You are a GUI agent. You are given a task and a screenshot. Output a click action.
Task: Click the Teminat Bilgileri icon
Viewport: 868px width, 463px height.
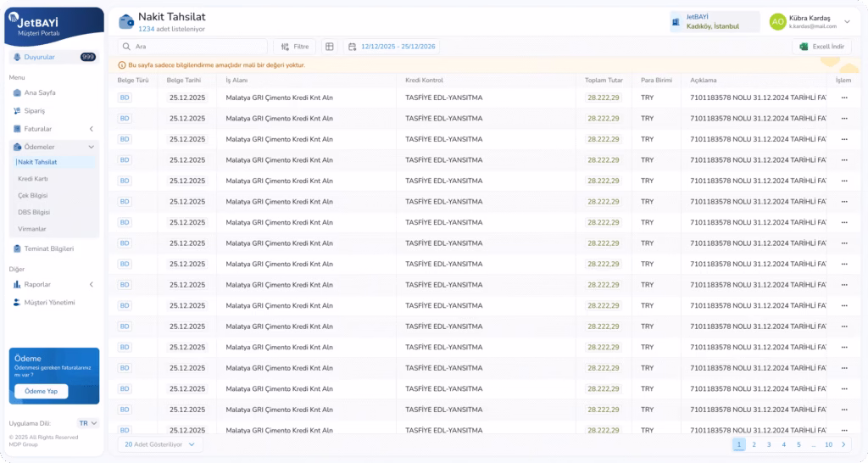tap(17, 248)
